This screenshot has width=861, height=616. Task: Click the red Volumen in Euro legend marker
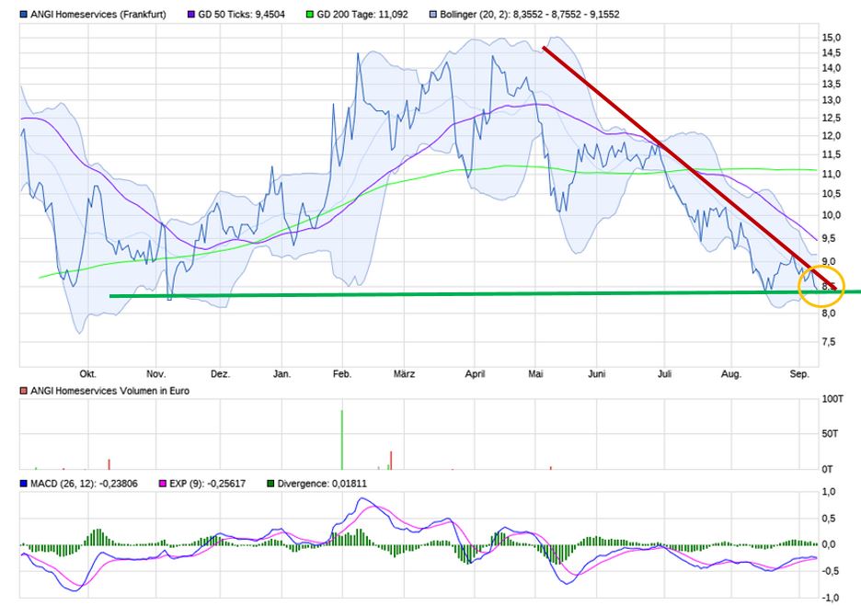click(23, 391)
